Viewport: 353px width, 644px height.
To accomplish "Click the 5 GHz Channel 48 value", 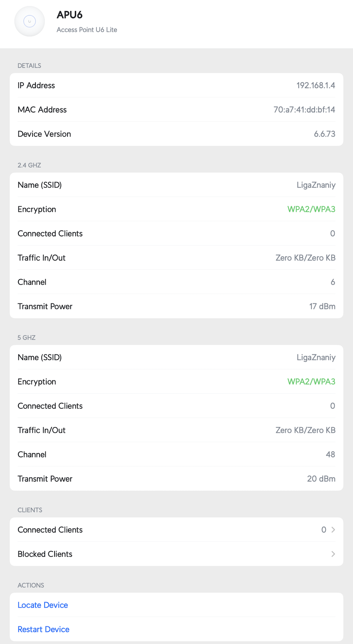I will (x=330, y=454).
